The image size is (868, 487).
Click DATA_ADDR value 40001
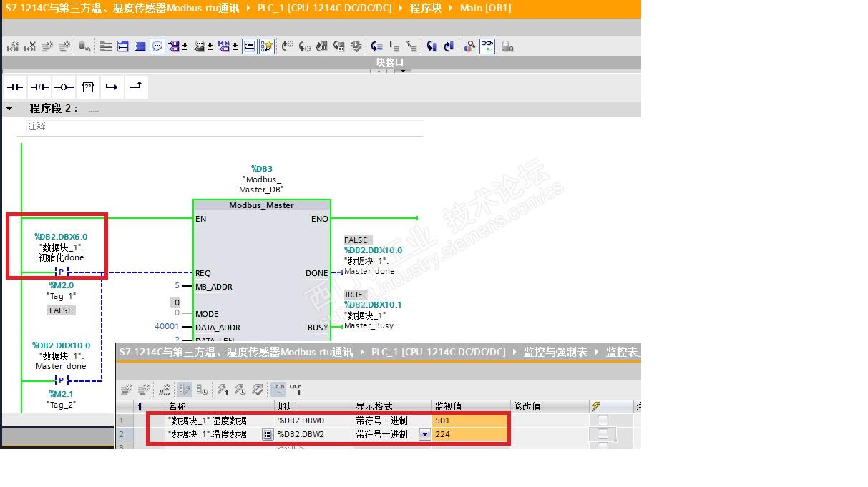click(x=167, y=327)
